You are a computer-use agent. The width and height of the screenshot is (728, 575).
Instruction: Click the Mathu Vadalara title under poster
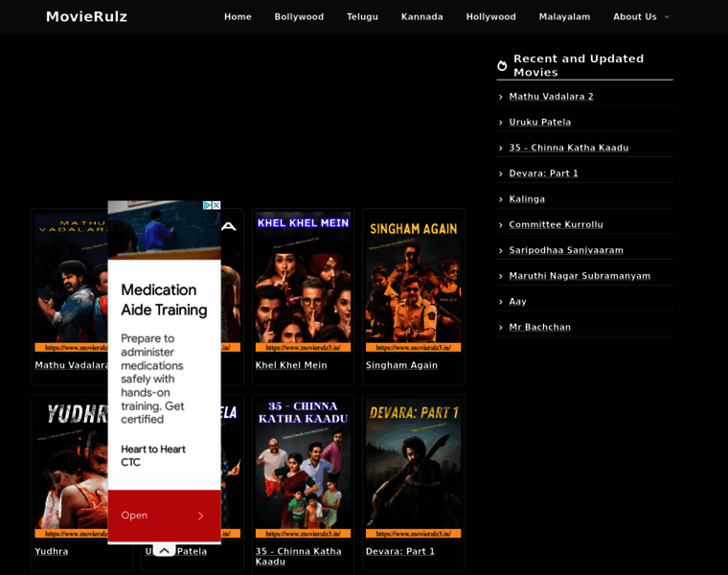[71, 365]
